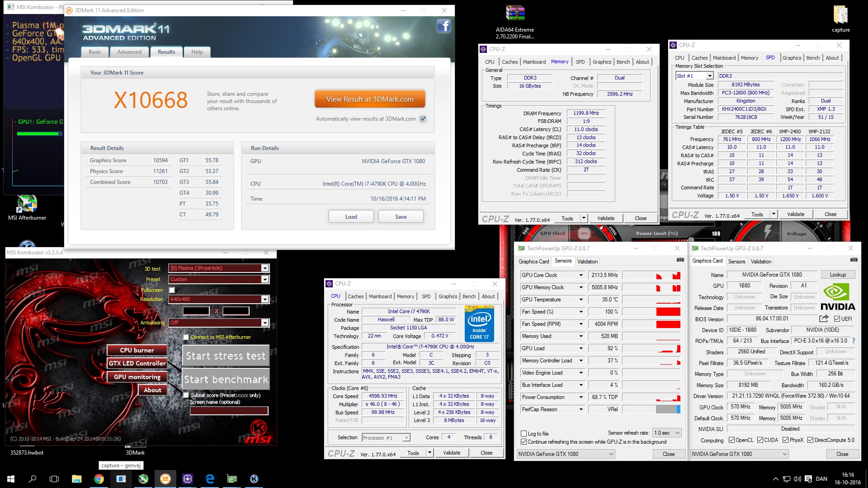
Task: Toggle continue refreshing in background checkbox
Action: [524, 442]
